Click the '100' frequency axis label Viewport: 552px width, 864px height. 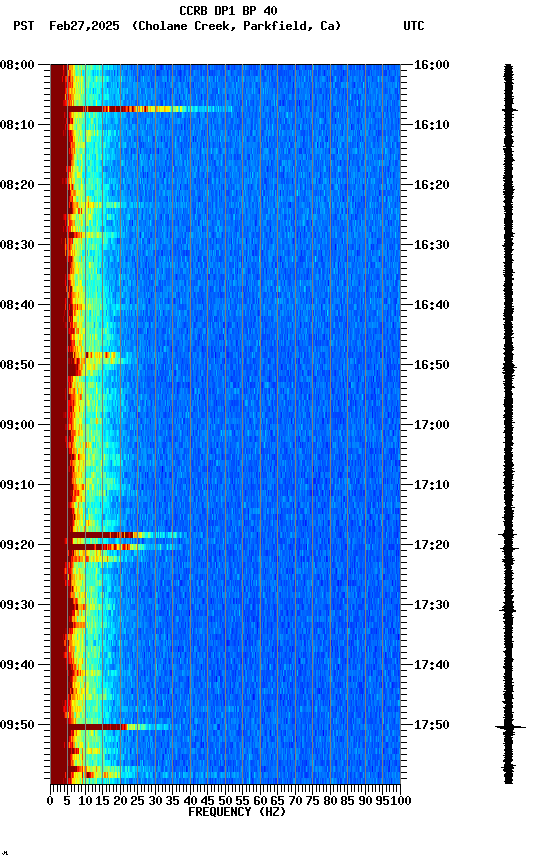click(402, 801)
